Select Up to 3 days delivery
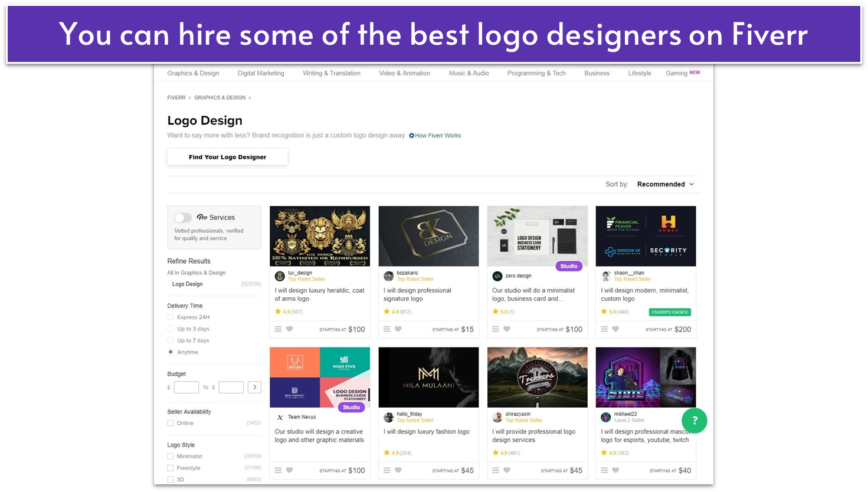This screenshot has height=492, width=868. (x=171, y=329)
